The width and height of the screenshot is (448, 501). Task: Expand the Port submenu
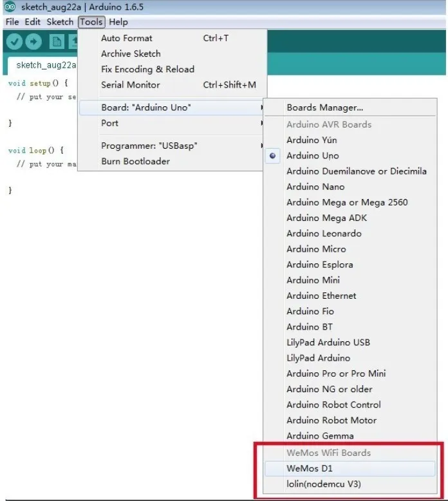171,123
